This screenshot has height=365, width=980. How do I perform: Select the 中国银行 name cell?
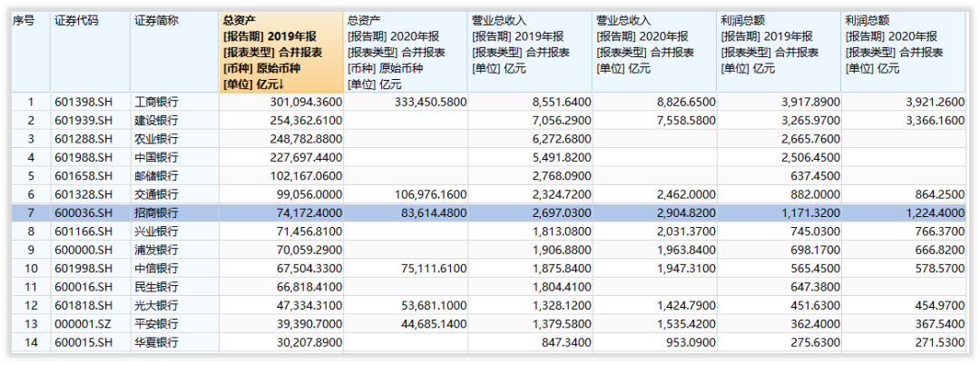coord(174,157)
